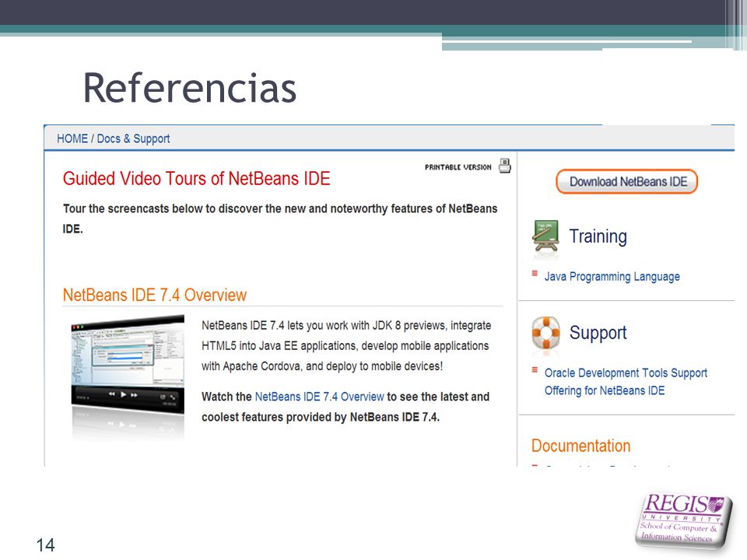The width and height of the screenshot is (747, 560).
Task: Click the printer icon beside Printable Version
Action: [x=504, y=166]
